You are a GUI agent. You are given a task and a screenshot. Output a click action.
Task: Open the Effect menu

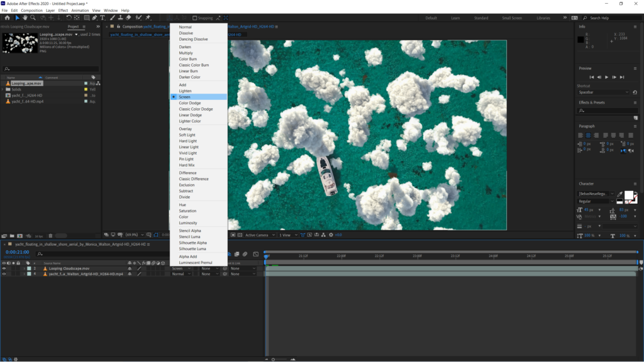pyautogui.click(x=63, y=11)
